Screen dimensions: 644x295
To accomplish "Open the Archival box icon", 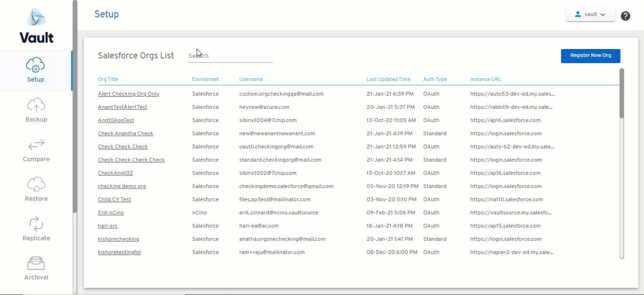I will (x=36, y=263).
